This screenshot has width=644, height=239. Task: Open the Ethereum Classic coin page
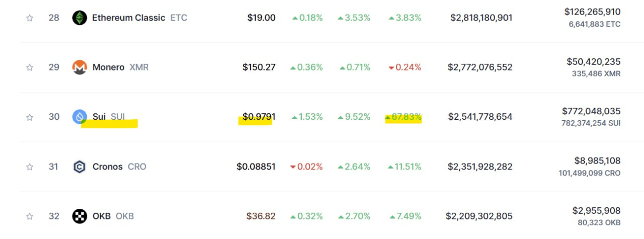pyautogui.click(x=139, y=18)
